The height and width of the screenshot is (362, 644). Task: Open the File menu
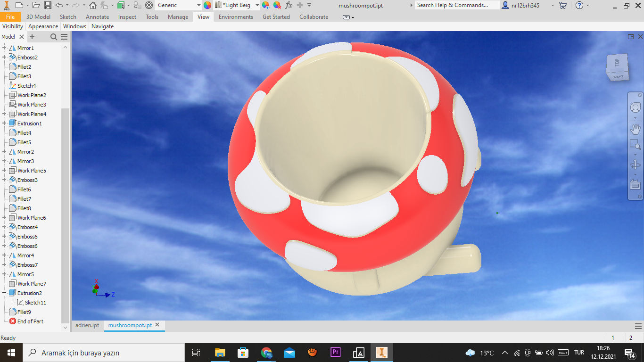tap(10, 17)
